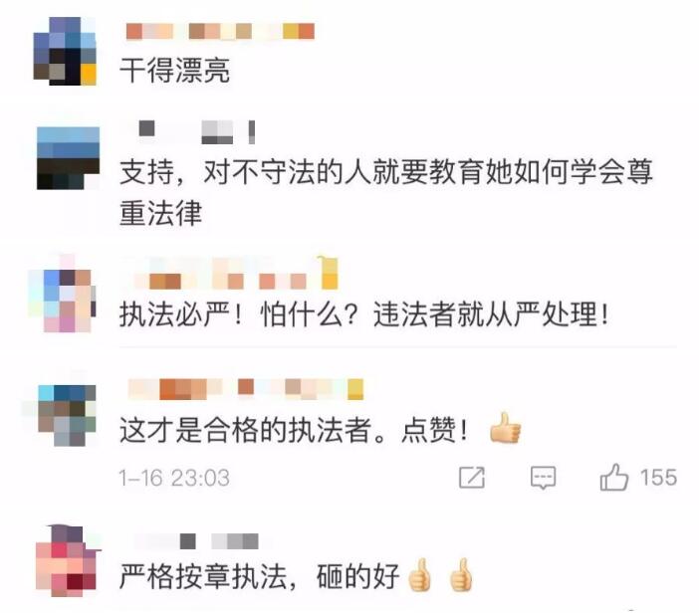The width and height of the screenshot is (699, 616).
Task: Tap the 155 like count
Action: click(x=658, y=478)
